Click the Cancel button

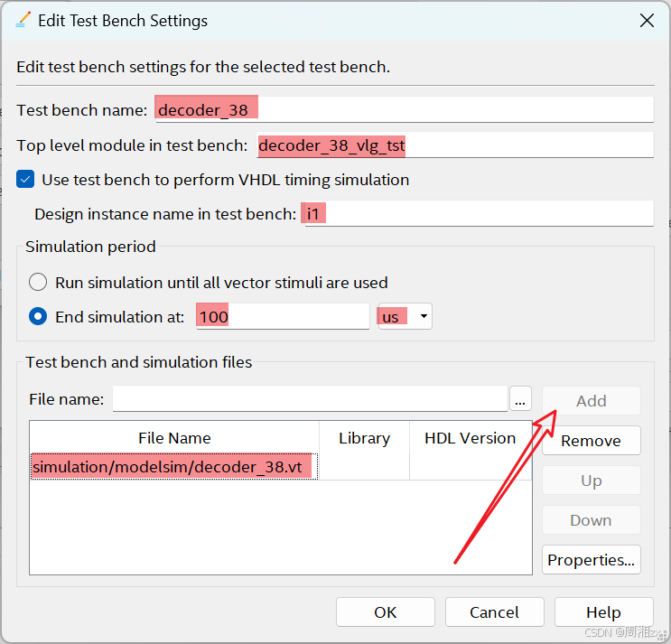(x=494, y=611)
